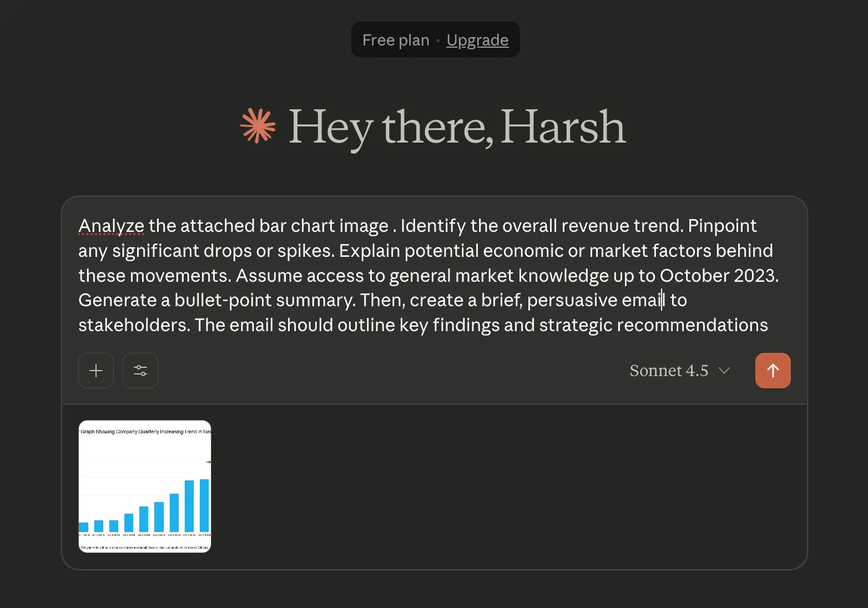Click the underlined word "Analyze" in the prompt
Image resolution: width=868 pixels, height=608 pixels.
(111, 226)
